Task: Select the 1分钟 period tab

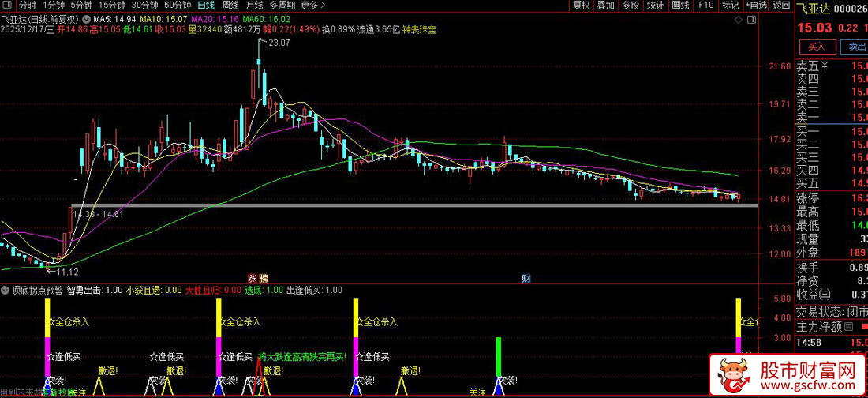Action: coord(53,6)
